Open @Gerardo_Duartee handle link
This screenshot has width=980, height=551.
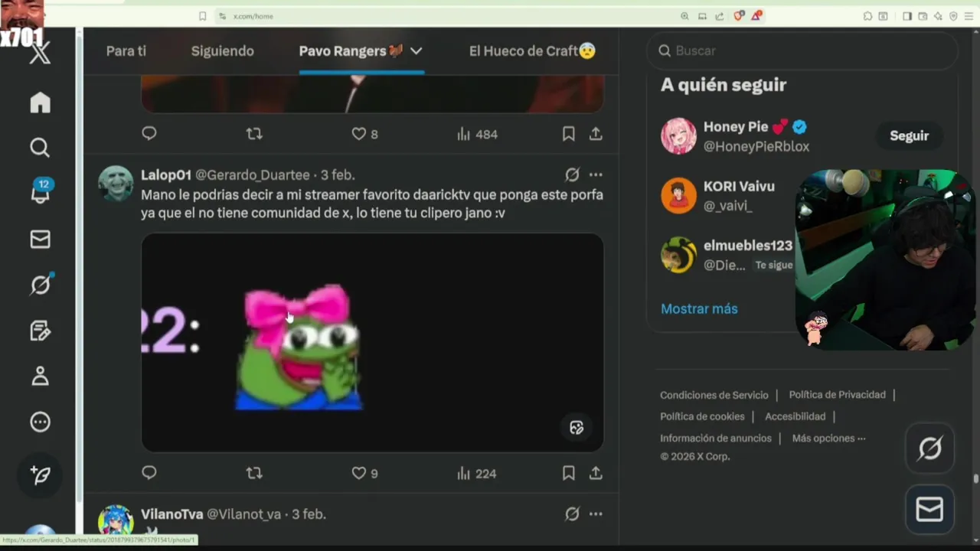coord(253,175)
